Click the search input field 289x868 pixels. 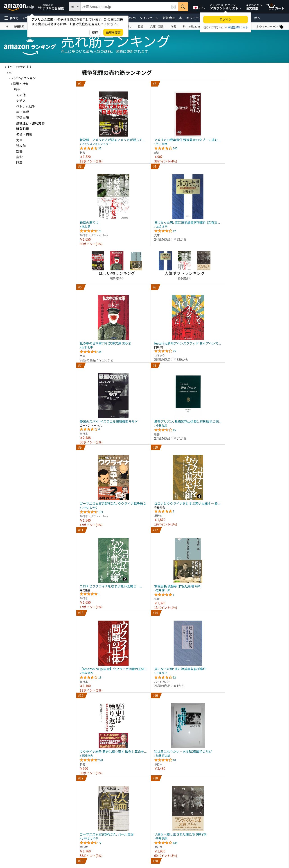126,7
